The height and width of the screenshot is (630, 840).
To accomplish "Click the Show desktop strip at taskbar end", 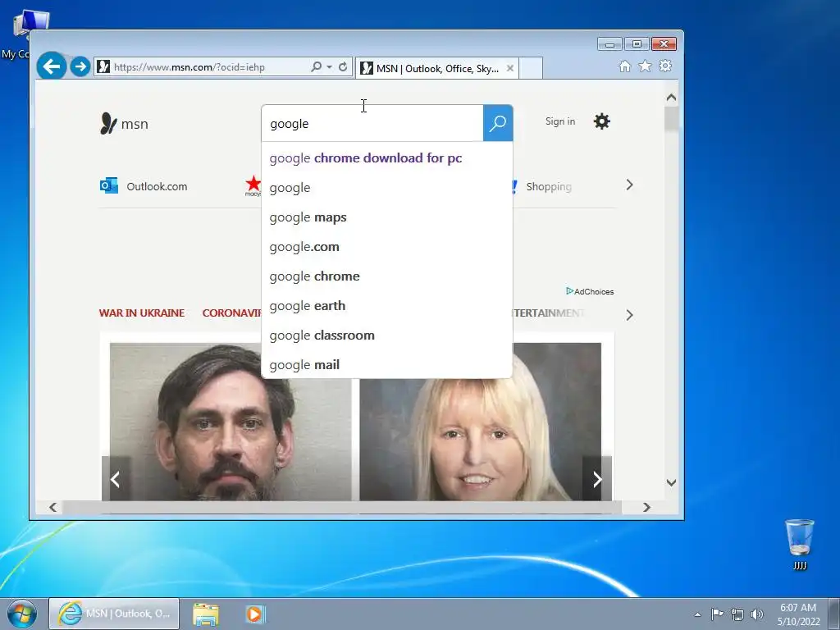I will tap(834, 614).
